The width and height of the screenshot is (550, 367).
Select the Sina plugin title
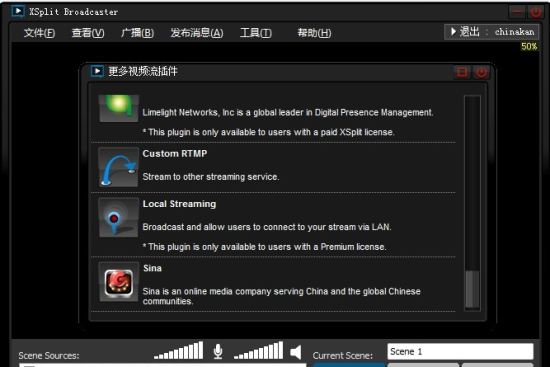pyautogui.click(x=152, y=268)
